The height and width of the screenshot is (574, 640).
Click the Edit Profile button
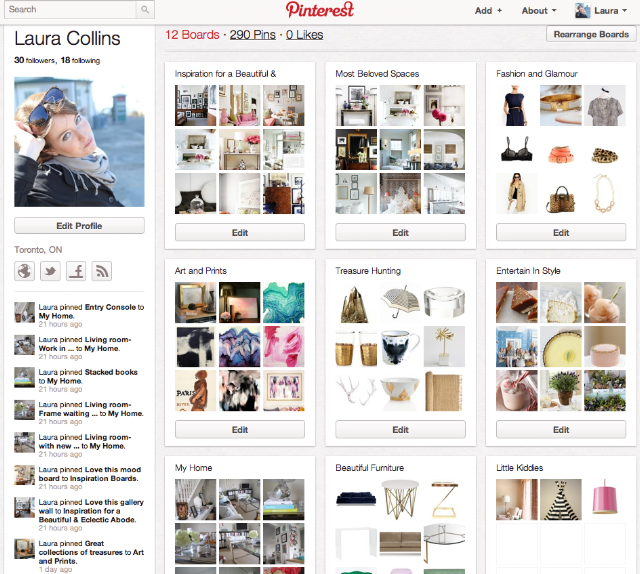tap(79, 226)
